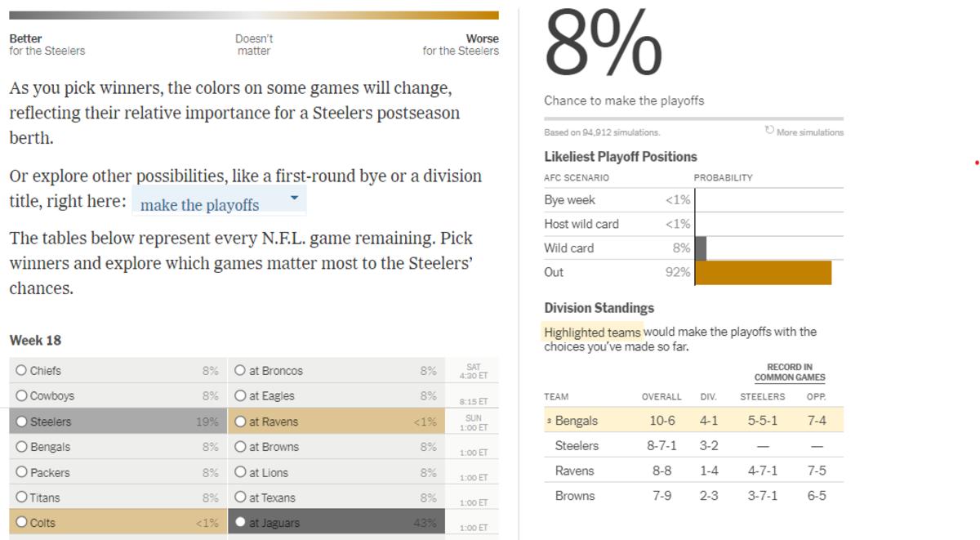Select at Browns radio option
This screenshot has width=980, height=540.
(240, 447)
